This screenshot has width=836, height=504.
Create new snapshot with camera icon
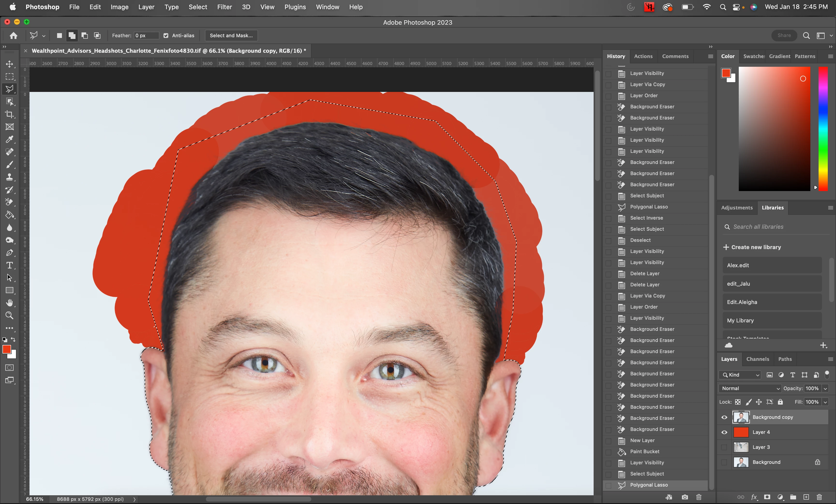pyautogui.click(x=685, y=497)
